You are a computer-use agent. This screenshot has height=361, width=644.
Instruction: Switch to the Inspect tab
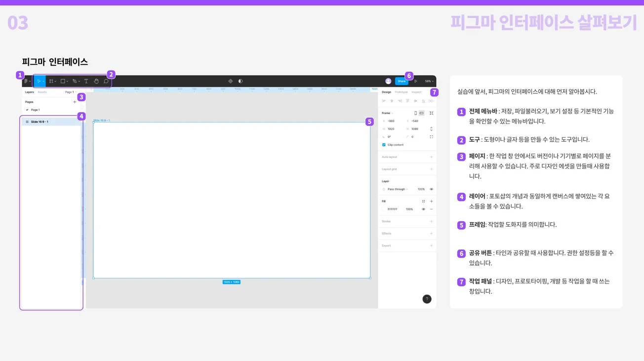416,92
